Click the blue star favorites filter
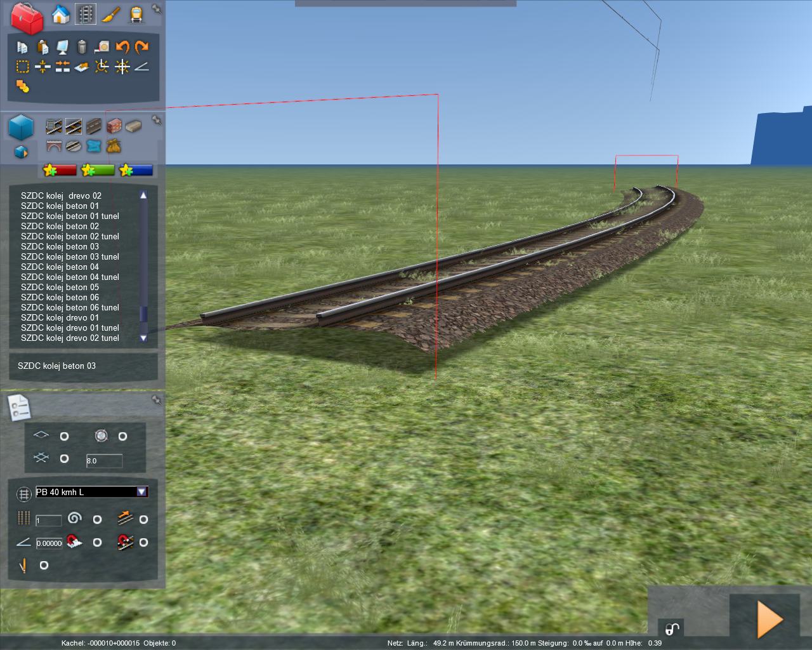The width and height of the screenshot is (812, 650). (136, 170)
